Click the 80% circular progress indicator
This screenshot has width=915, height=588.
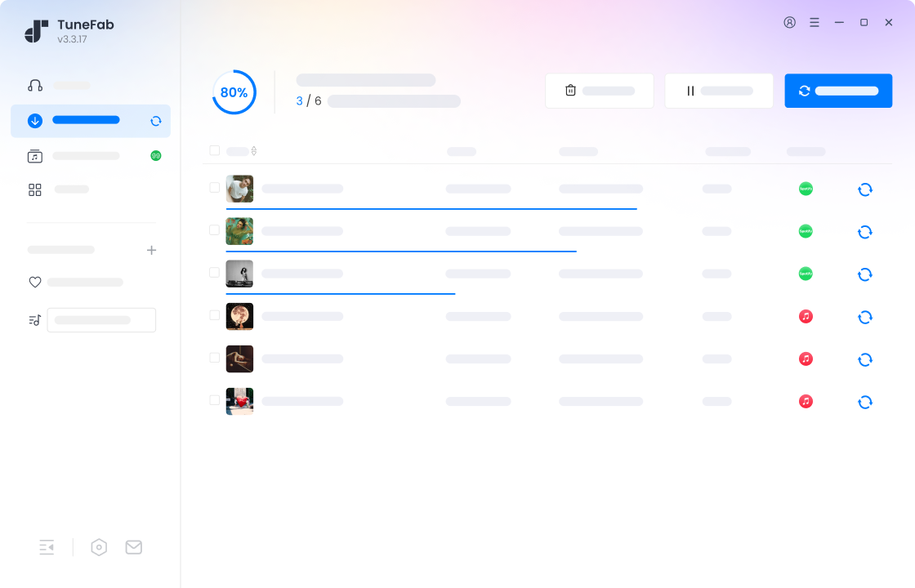[x=234, y=92]
